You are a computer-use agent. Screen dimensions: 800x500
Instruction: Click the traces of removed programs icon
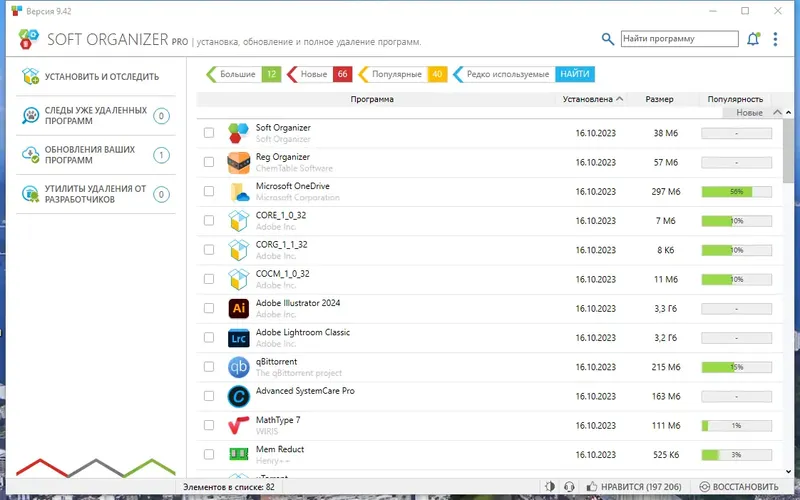31,115
